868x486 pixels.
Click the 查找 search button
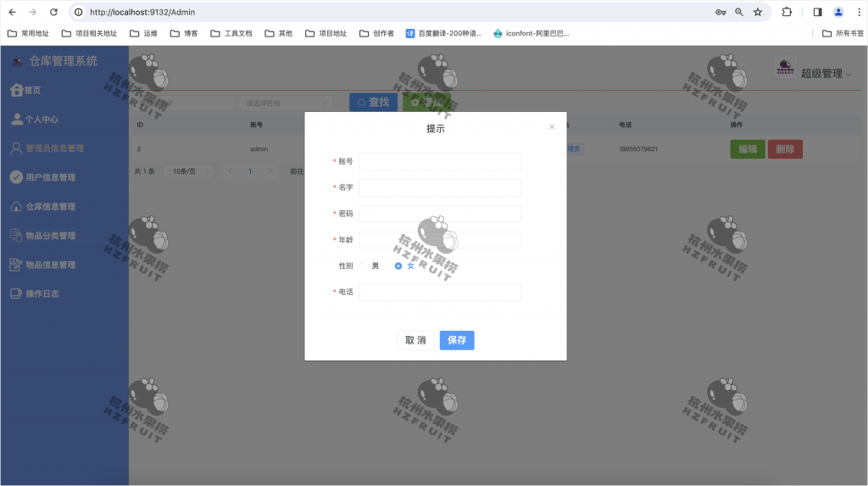373,102
